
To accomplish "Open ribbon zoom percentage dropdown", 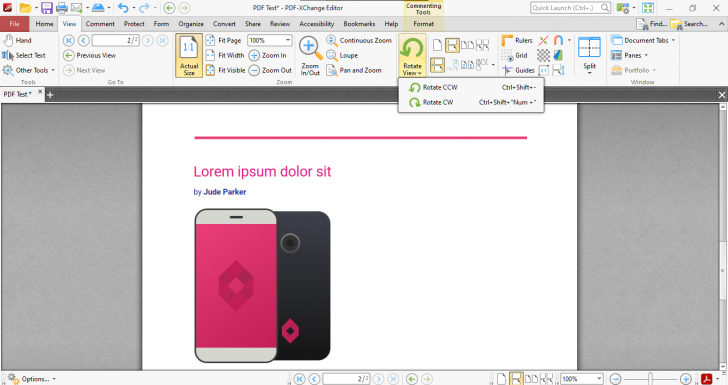I will (x=288, y=40).
